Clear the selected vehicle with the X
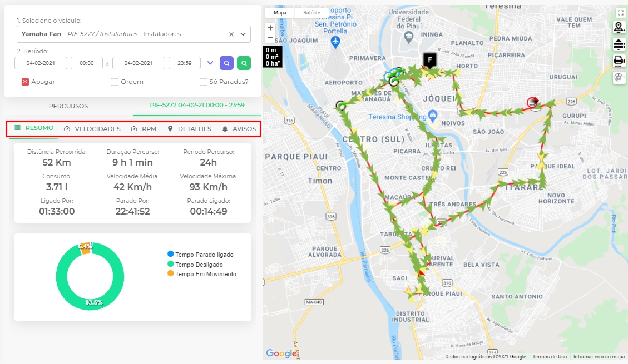The image size is (628, 364). point(231,34)
